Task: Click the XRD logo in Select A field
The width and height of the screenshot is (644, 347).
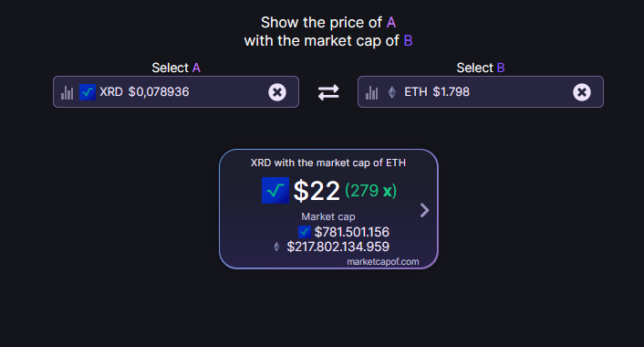Action: tap(88, 92)
